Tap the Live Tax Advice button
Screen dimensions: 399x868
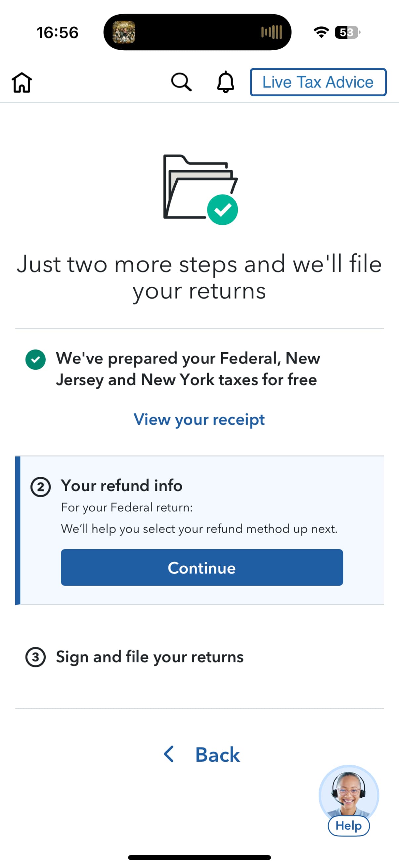coord(318,82)
